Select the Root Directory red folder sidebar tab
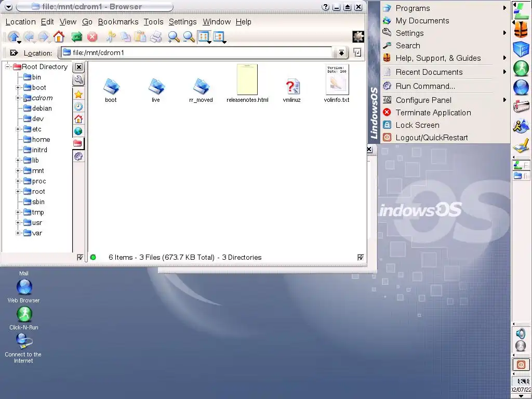Viewport: 532px width, 399px height. click(78, 143)
